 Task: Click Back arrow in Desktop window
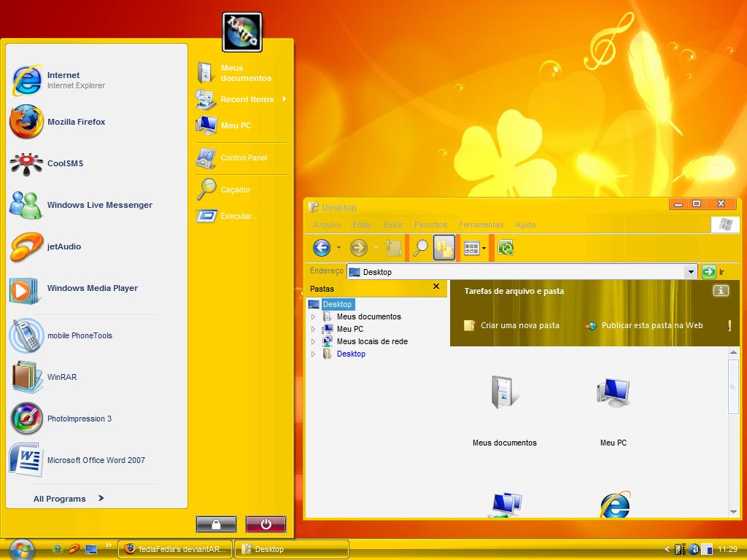pyautogui.click(x=322, y=248)
